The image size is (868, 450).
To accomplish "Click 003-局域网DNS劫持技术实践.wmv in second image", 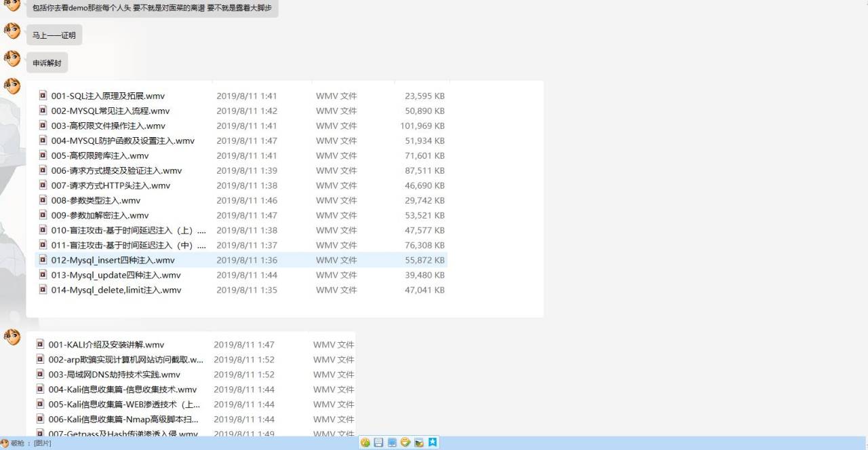I will (114, 374).
